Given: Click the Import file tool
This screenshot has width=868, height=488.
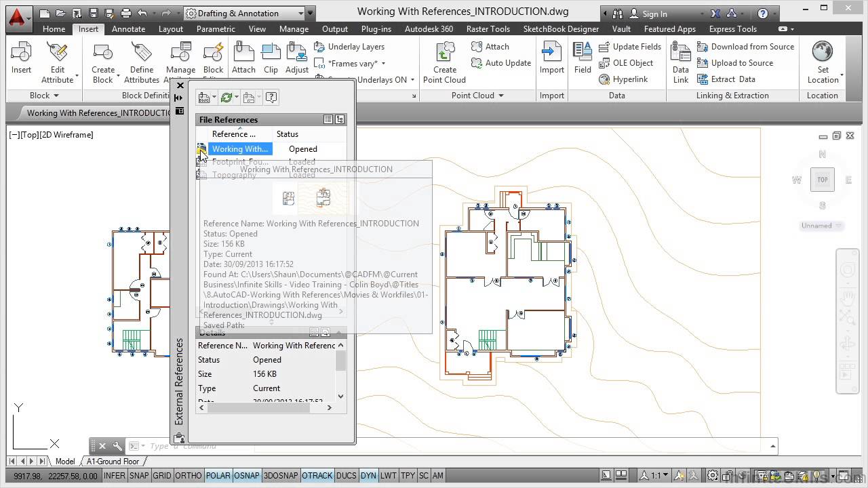Looking at the screenshot, I should click(x=552, y=59).
